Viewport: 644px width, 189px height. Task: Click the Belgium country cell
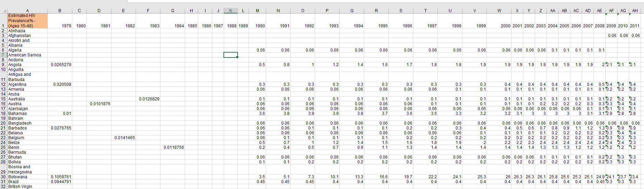coord(28,138)
